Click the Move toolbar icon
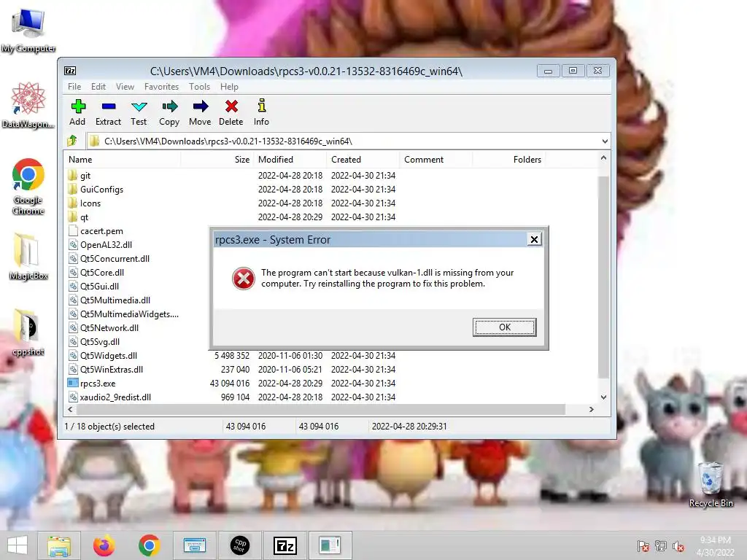The height and width of the screenshot is (560, 747). 201,106
